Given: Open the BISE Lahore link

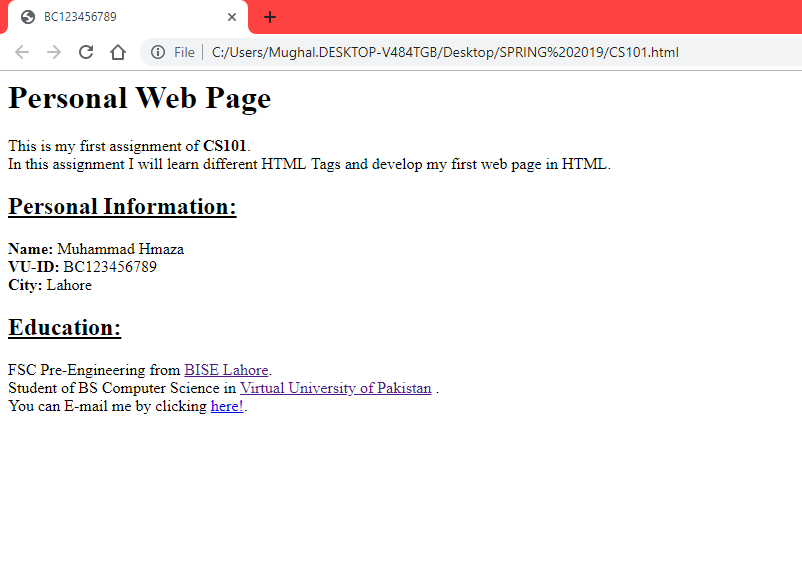Looking at the screenshot, I should pyautogui.click(x=226, y=370).
